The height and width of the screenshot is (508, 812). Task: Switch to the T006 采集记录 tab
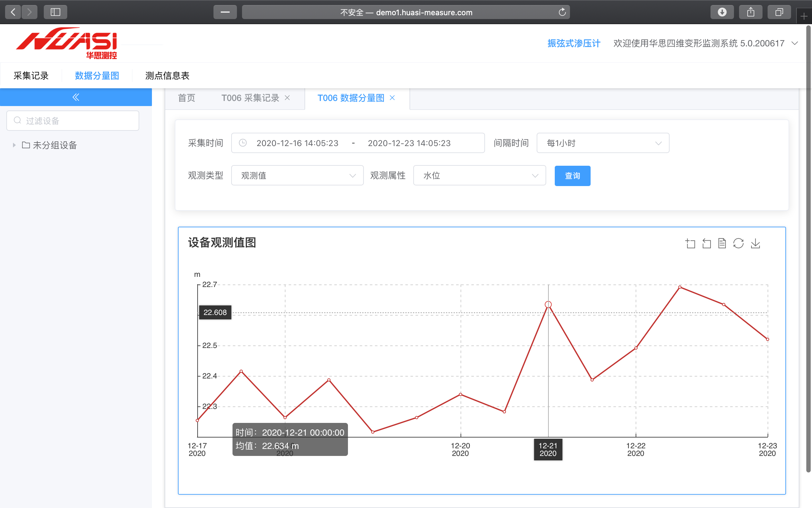[250, 98]
